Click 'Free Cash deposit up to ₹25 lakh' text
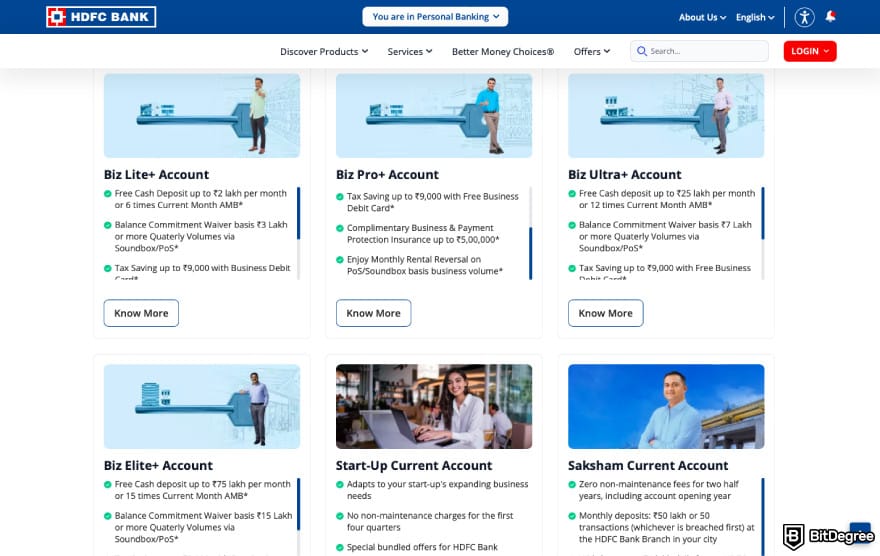This screenshot has width=880, height=556. (667, 199)
